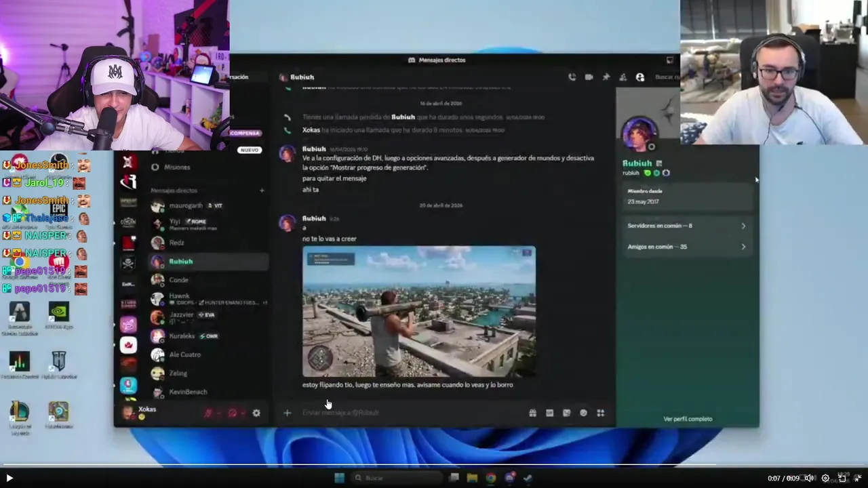This screenshot has height=488, width=868.
Task: Toggle headphone deafen in Xokas user panel
Action: point(232,413)
